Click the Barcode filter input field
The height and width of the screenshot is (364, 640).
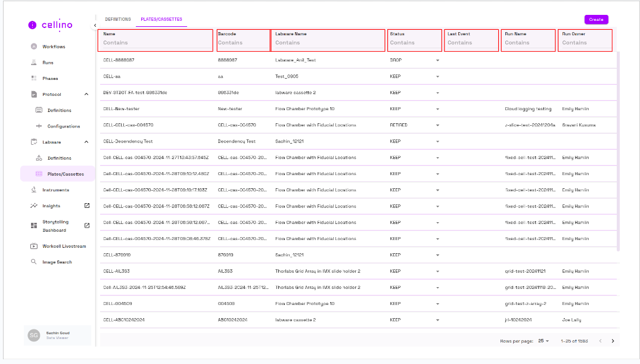[243, 43]
